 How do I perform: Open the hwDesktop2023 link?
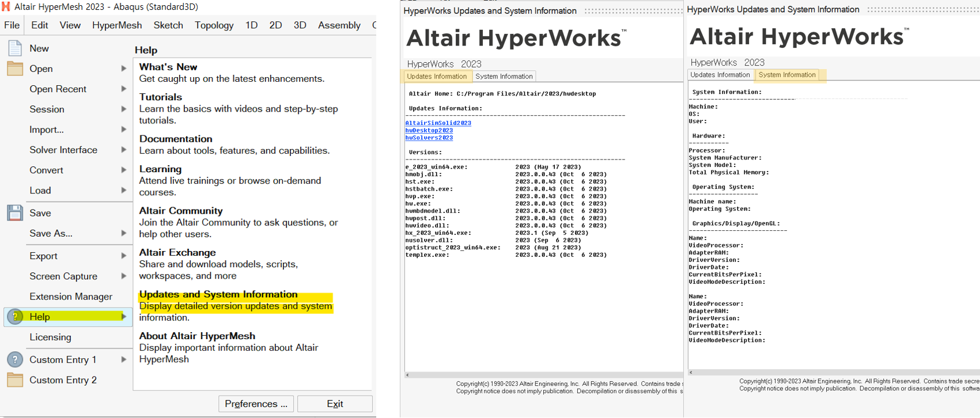pos(429,130)
